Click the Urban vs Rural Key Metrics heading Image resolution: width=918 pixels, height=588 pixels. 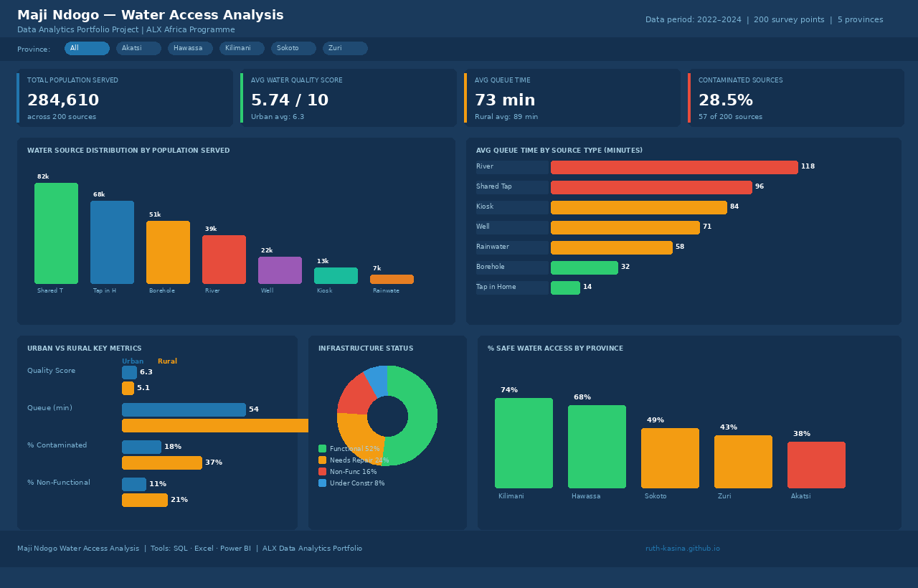click(85, 348)
